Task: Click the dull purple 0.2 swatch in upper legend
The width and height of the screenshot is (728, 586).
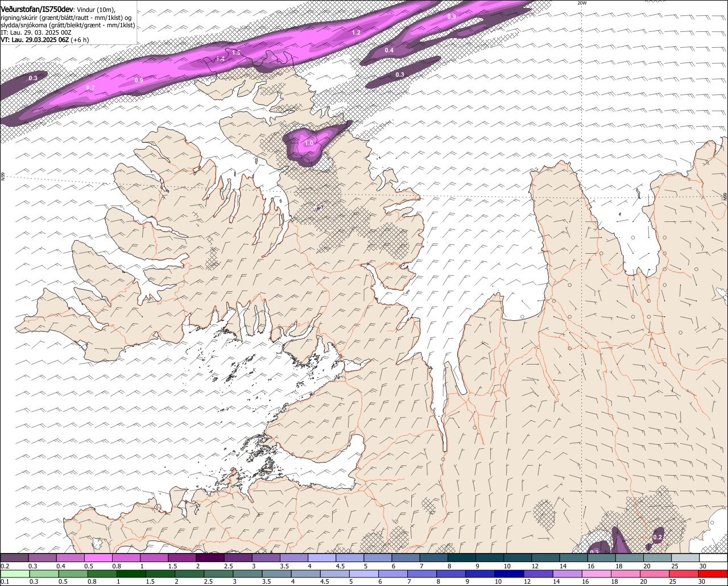Action: pyautogui.click(x=14, y=558)
